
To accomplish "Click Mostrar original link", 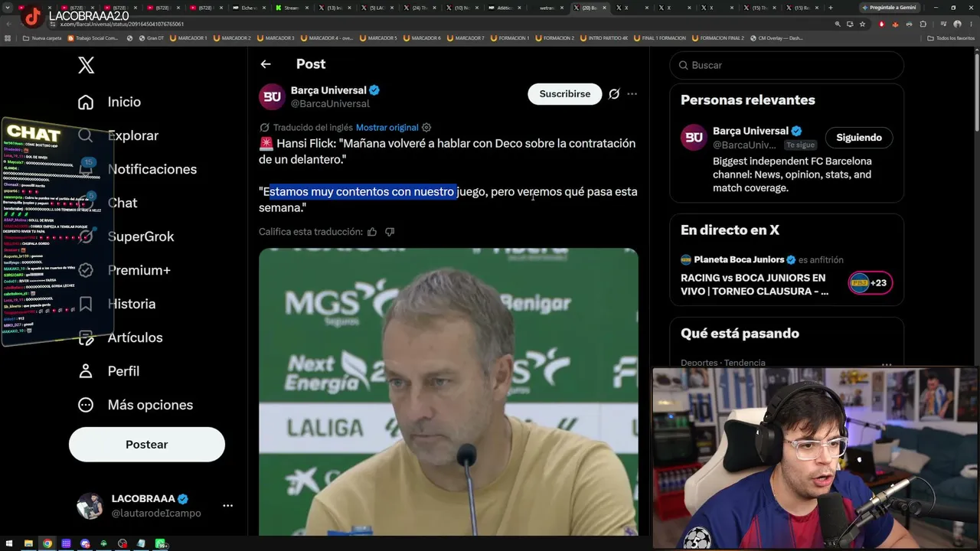I will 387,127.
